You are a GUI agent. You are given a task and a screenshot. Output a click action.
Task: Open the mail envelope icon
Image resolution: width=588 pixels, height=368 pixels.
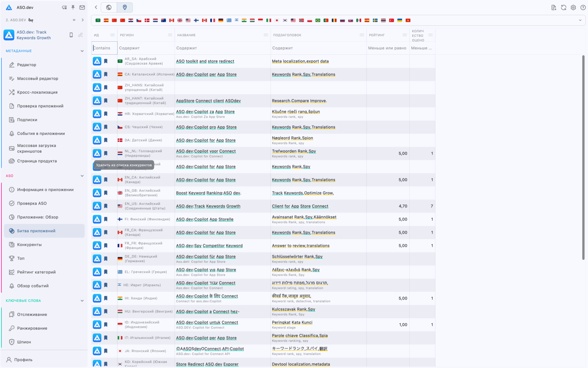82,7
